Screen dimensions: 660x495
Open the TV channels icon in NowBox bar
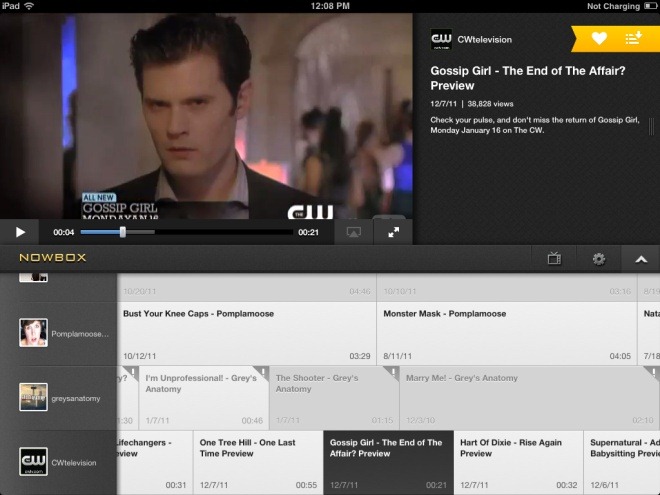[x=554, y=258]
